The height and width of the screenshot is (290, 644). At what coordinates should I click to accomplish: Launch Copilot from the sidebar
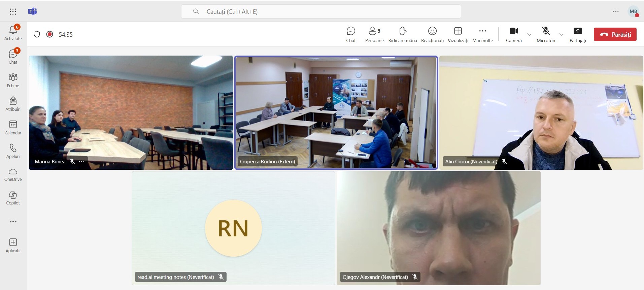click(x=13, y=198)
